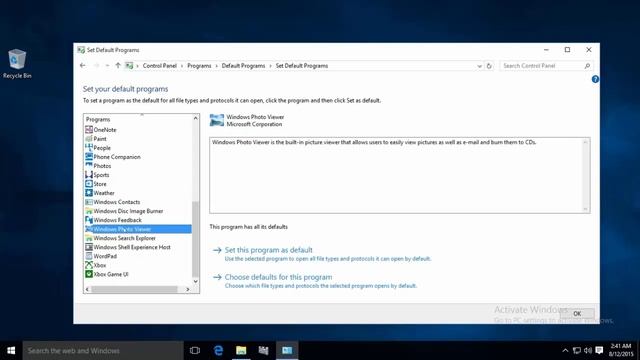Image resolution: width=640 pixels, height=360 pixels.
Task: Click the Windows Disc Image Burner icon
Action: [x=89, y=211]
